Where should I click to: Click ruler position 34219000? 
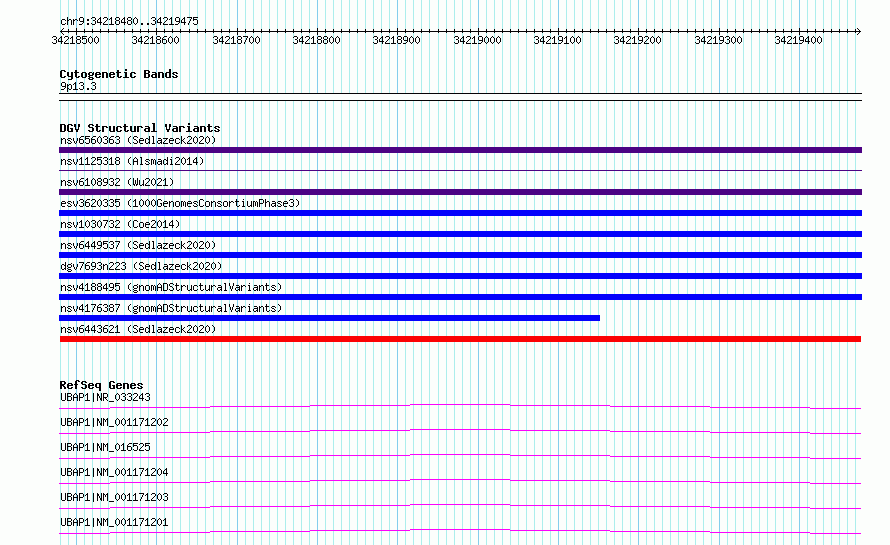(x=477, y=40)
